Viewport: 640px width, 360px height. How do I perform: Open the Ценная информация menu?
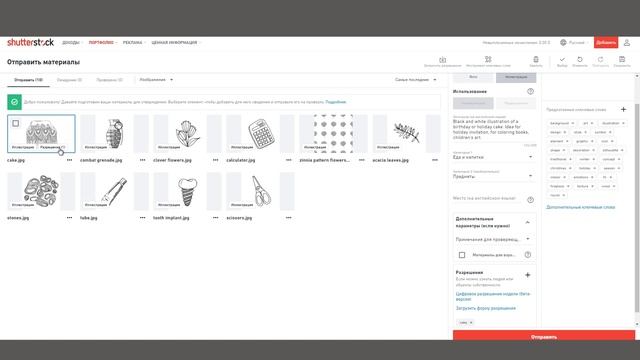pyautogui.click(x=176, y=42)
